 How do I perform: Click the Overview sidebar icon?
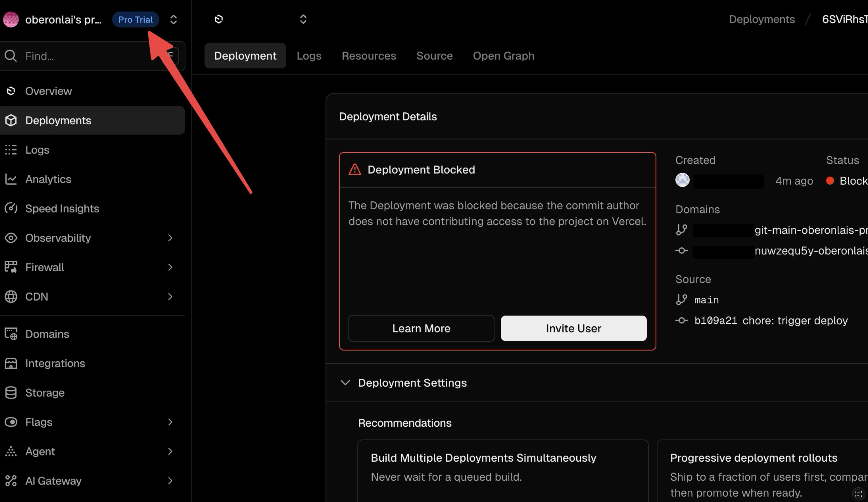coord(11,91)
